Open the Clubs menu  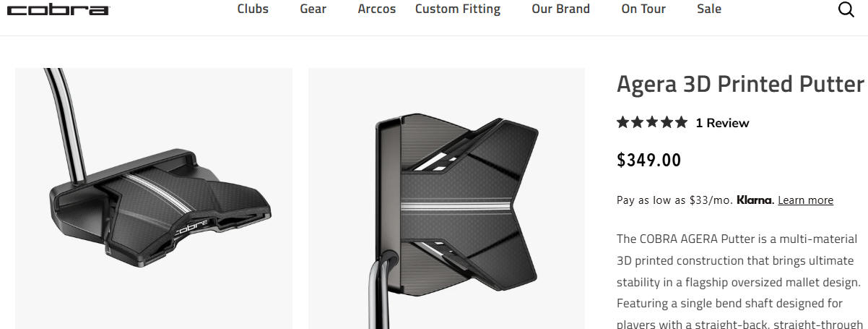253,9
